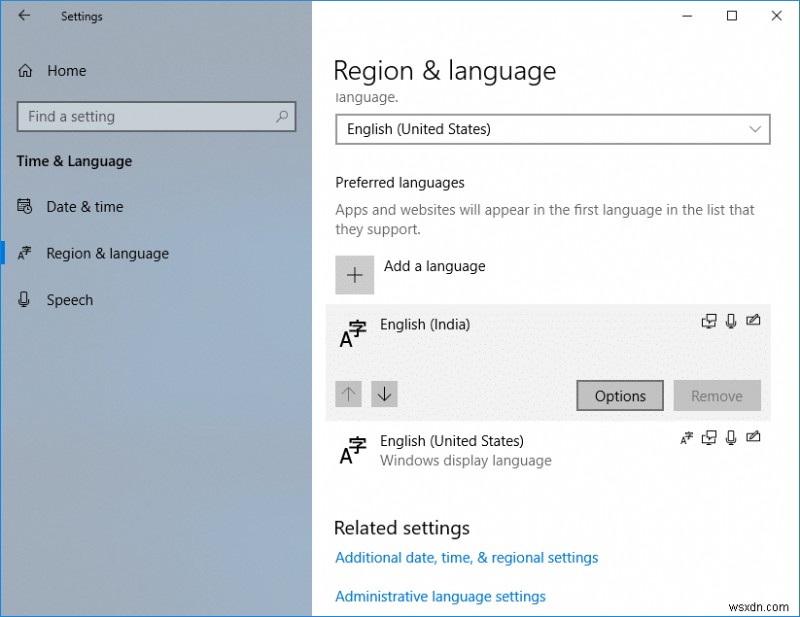The width and height of the screenshot is (800, 617).
Task: Click the plus icon to add a language
Action: [354, 274]
